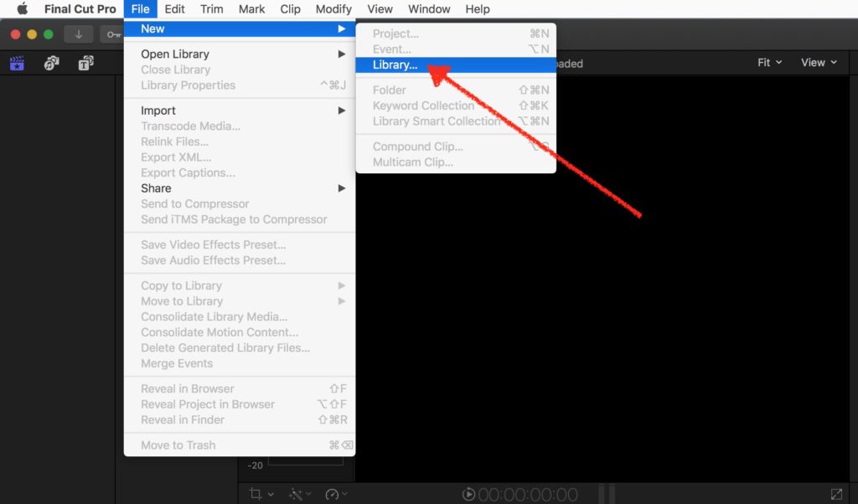Choose Delete Generated Library Files
The height and width of the screenshot is (504, 858).
[x=240, y=347]
